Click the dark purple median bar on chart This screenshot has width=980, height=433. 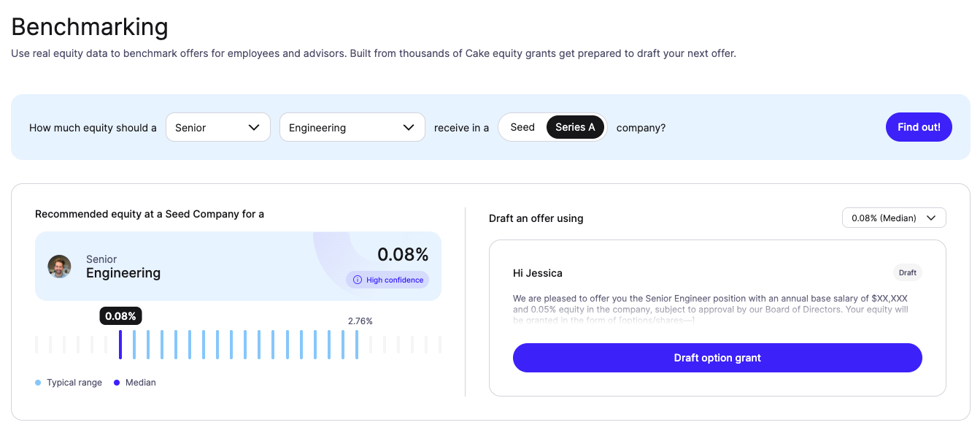point(120,345)
